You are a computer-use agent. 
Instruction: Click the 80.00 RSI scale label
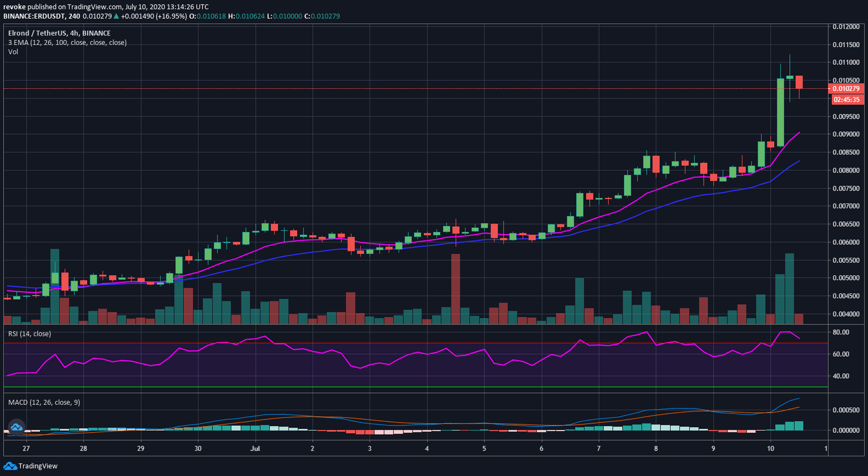point(841,332)
